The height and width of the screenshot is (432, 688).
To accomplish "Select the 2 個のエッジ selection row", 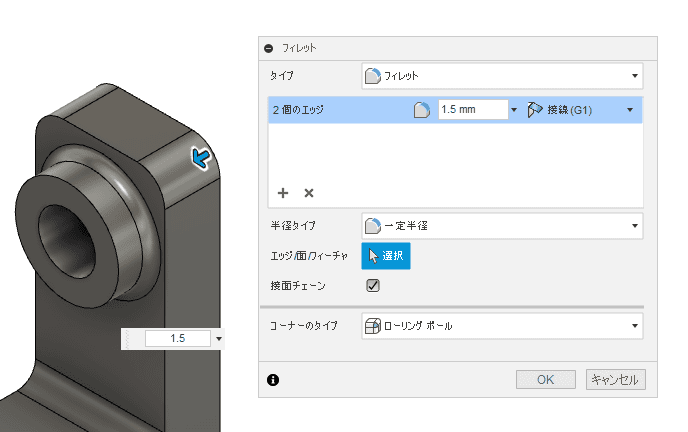I will tap(455, 110).
